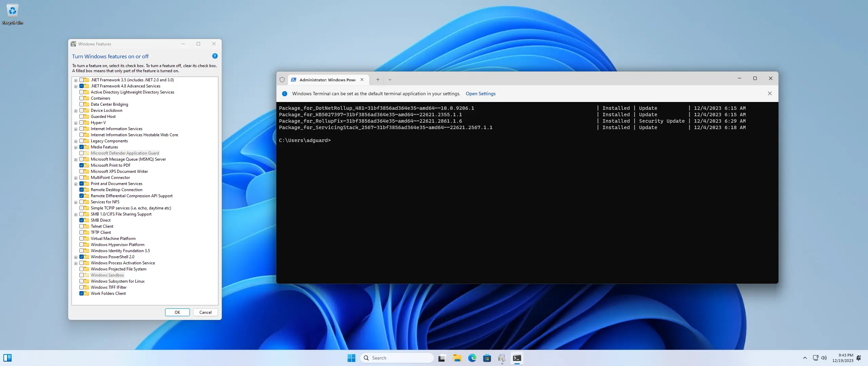Open Microsoft Store from taskbar

(x=487, y=358)
